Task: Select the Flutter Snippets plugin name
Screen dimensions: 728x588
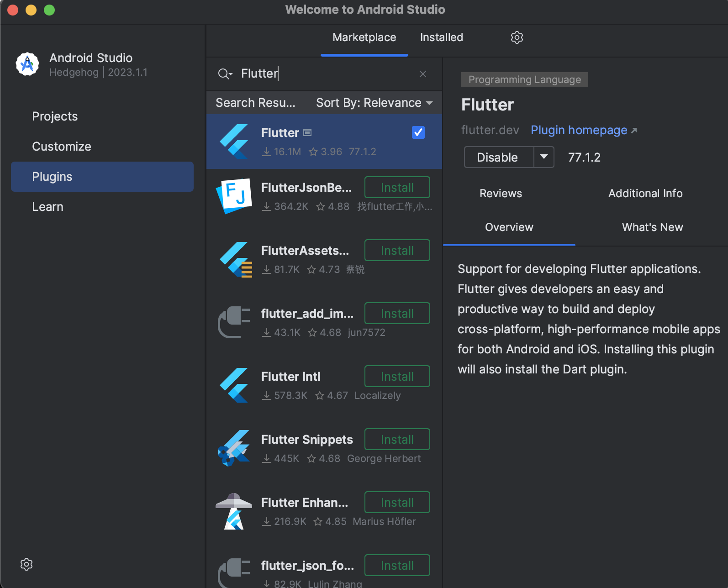Action: pos(307,440)
